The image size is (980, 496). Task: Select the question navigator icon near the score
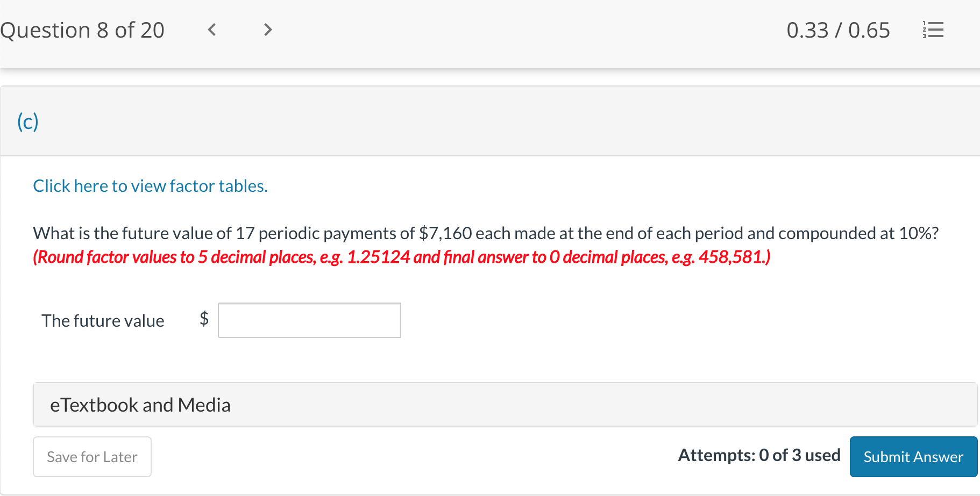click(x=933, y=30)
